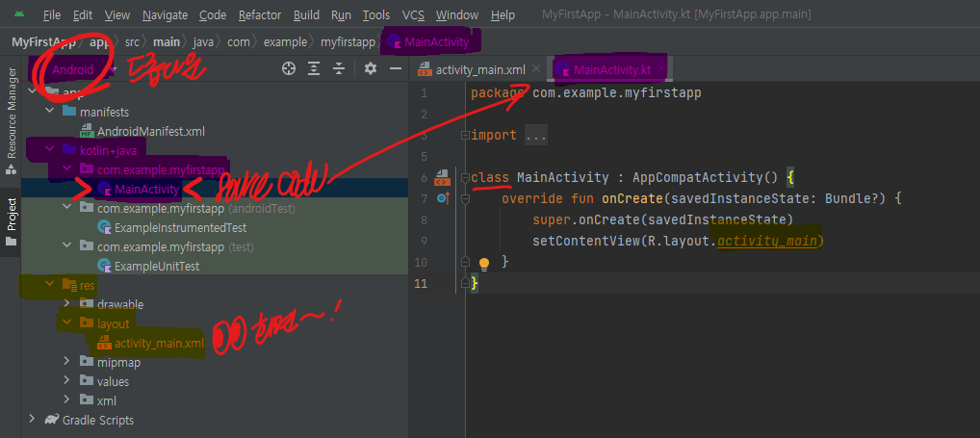Click the main breadcrumb segment
Image resolution: width=980 pixels, height=438 pixels.
(167, 42)
